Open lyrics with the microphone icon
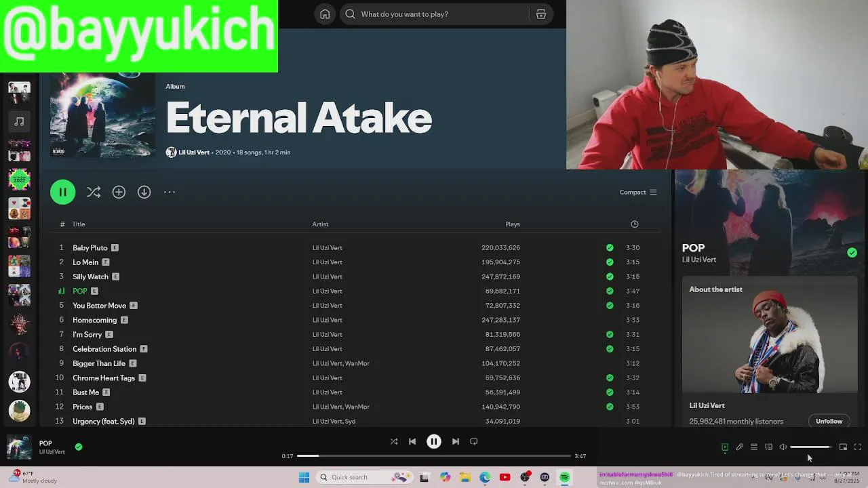868x488 pixels. (740, 447)
